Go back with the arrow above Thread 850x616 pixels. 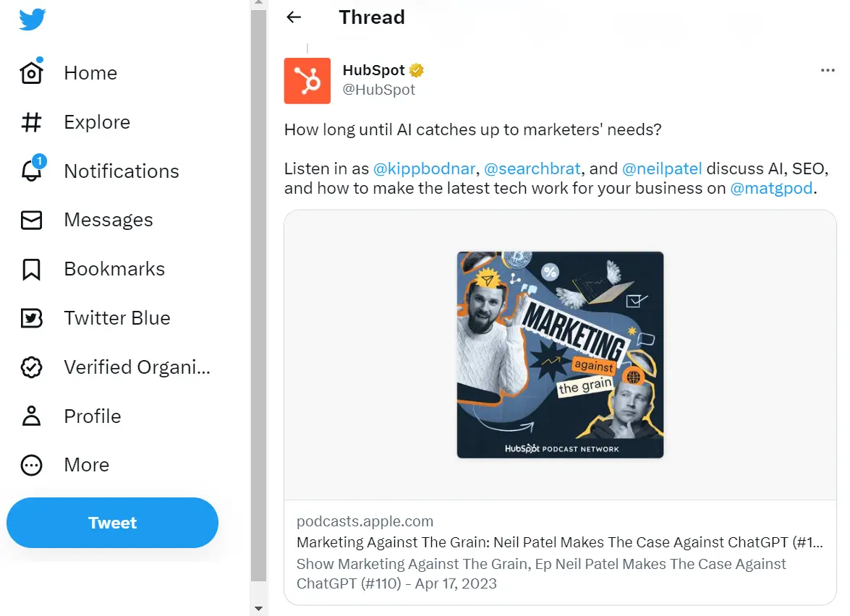(x=293, y=17)
